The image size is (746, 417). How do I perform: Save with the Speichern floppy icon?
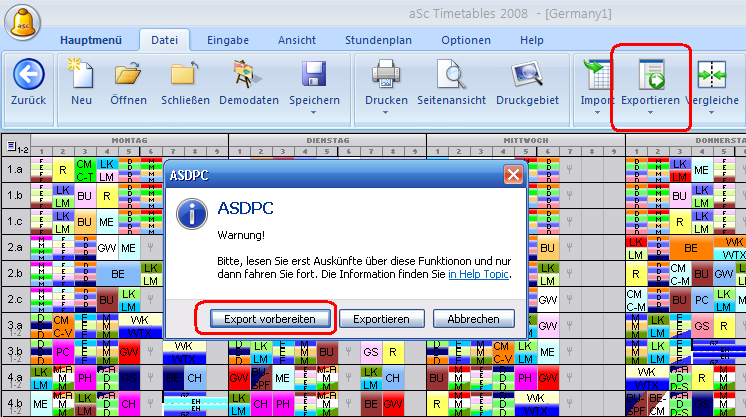coord(314,73)
